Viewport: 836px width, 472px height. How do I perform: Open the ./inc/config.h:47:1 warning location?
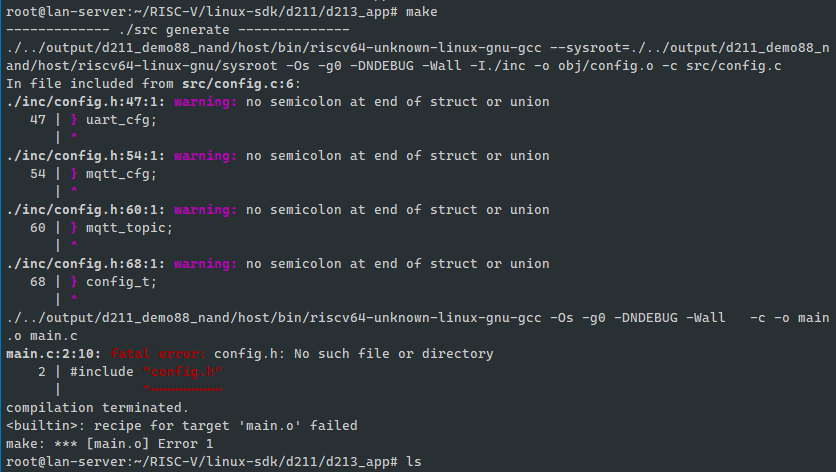point(86,101)
